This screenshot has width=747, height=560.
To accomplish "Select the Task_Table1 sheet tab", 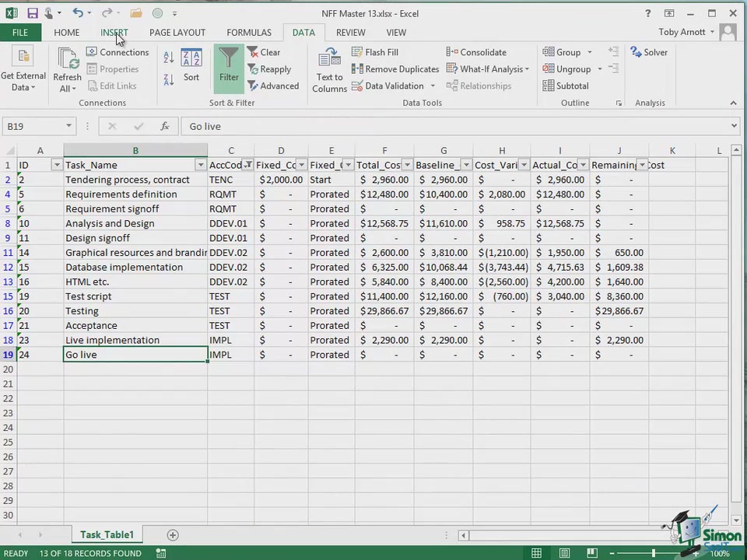I will pyautogui.click(x=107, y=535).
